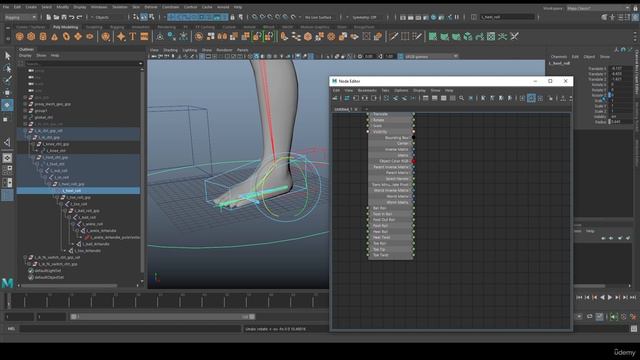Choose the Lasso select tool
640x360 pixels.
7,68
